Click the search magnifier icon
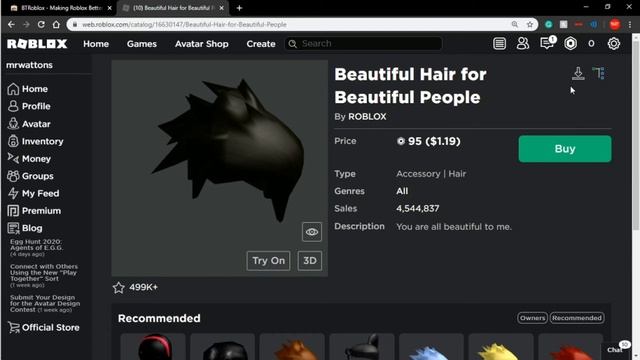This screenshot has width=640, height=360. click(293, 44)
